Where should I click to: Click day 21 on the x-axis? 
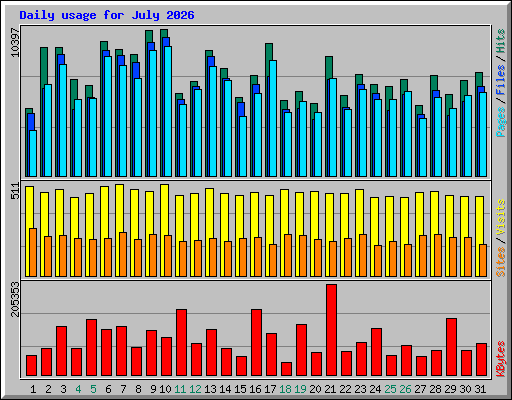pos(330,389)
